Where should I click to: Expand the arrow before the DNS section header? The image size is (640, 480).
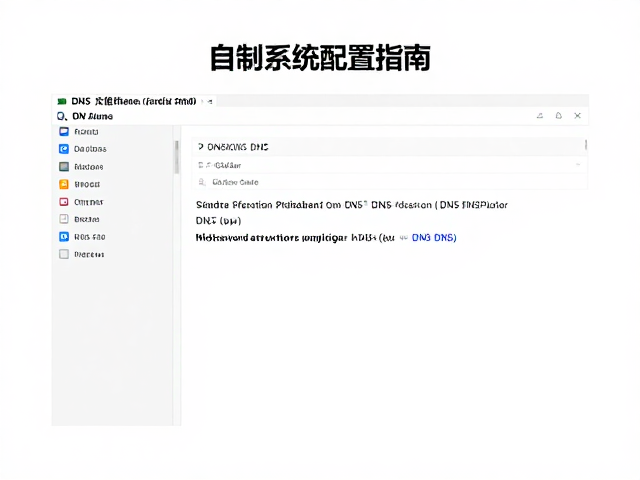point(200,147)
